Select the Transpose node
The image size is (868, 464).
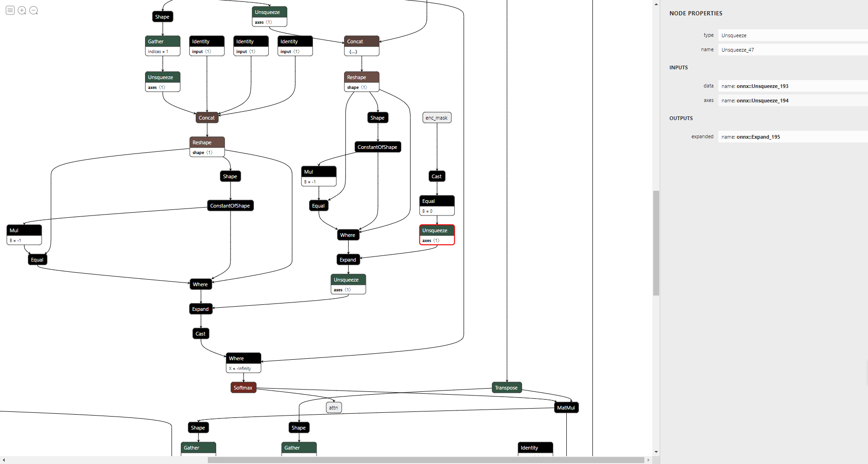point(506,387)
